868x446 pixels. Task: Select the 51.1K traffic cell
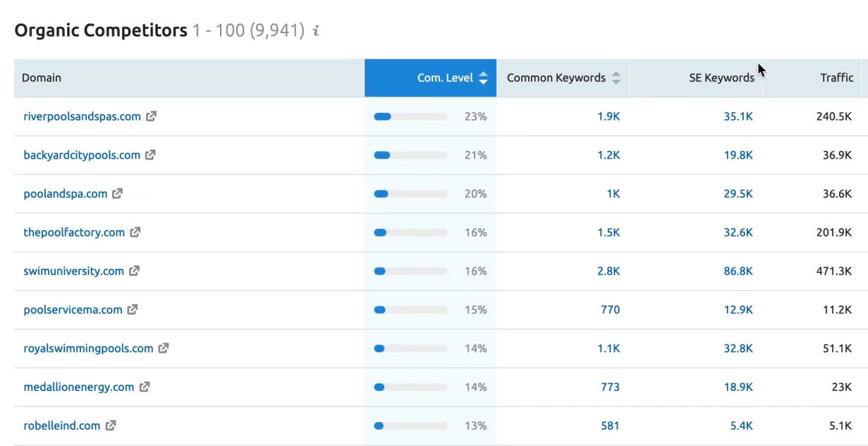pos(837,348)
